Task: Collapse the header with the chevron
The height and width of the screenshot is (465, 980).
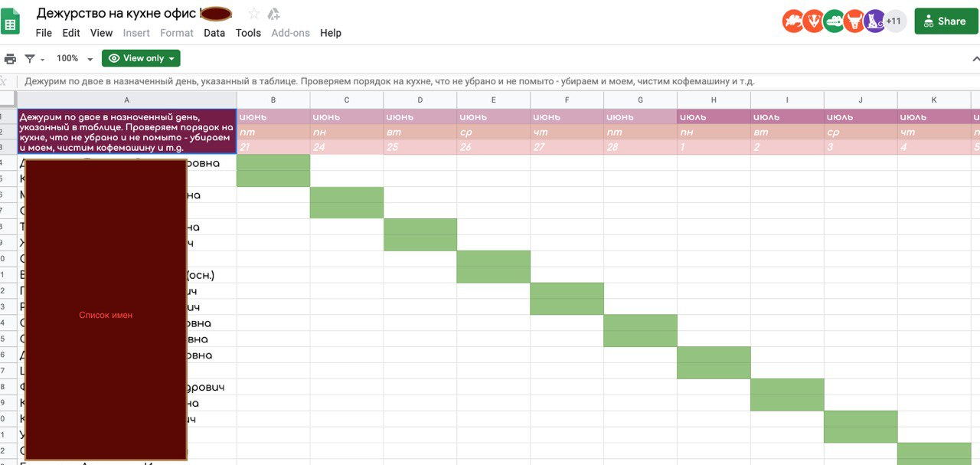Action: (x=975, y=59)
